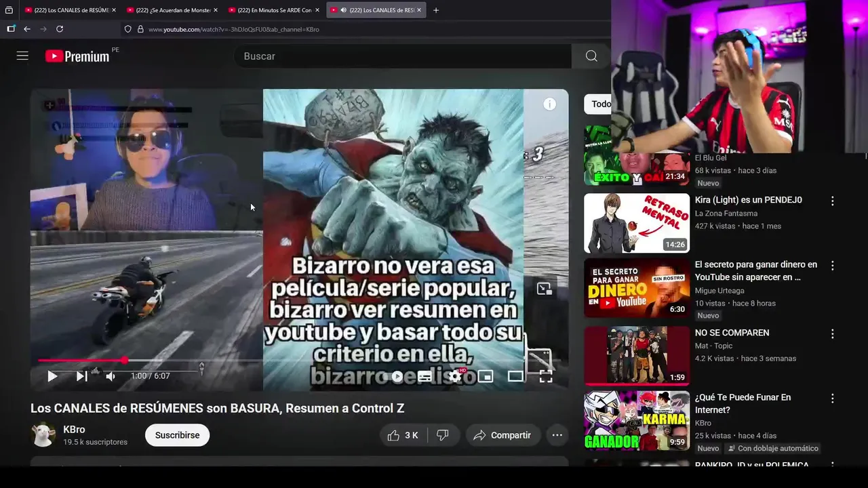Close the '¿Se Acuerdan de Monster' tab
The height and width of the screenshot is (488, 868).
216,10
